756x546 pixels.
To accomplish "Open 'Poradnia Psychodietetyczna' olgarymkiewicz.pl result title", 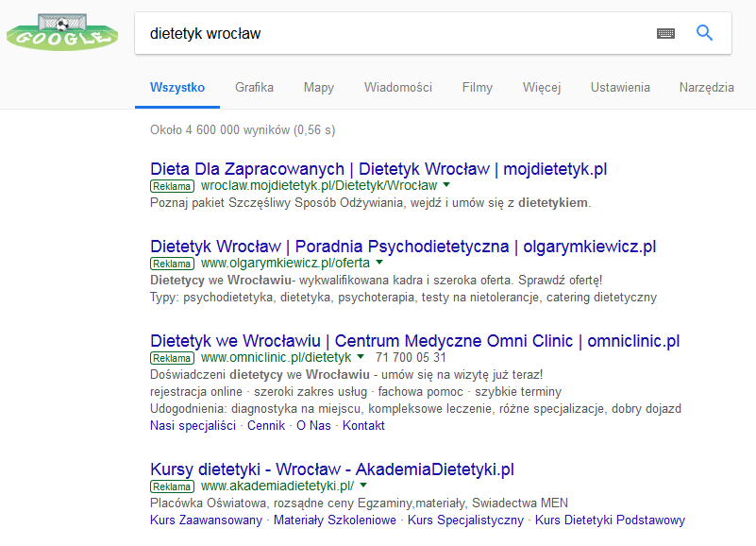I will tap(403, 247).
